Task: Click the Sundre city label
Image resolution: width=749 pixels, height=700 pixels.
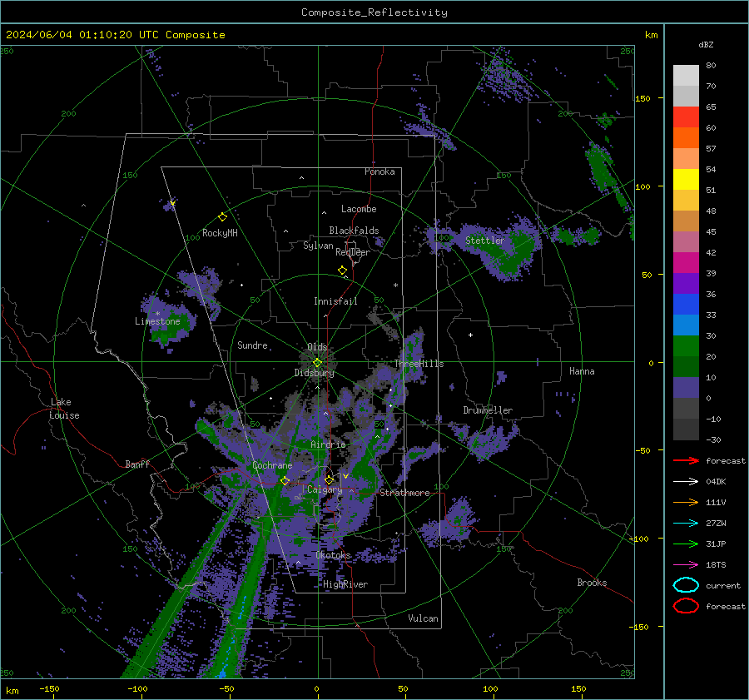Action: 252,345
